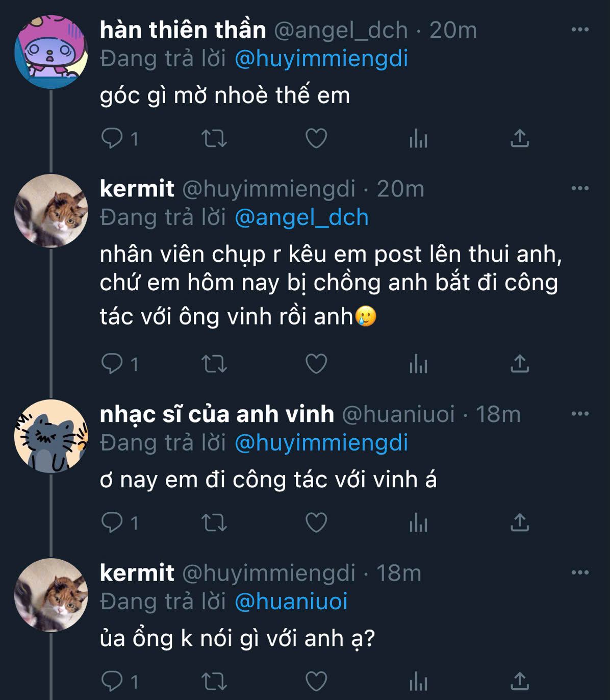Image resolution: width=610 pixels, height=700 pixels.
Task: Share hàn thiên thần's tweet
Action: (x=520, y=138)
